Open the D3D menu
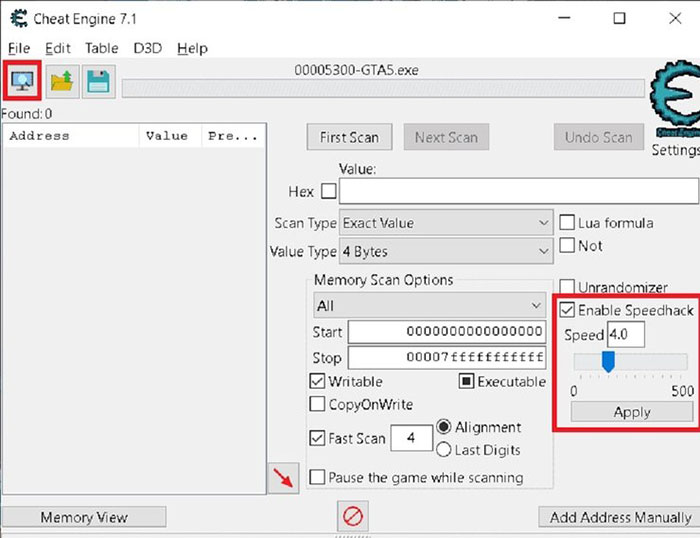 tap(148, 48)
